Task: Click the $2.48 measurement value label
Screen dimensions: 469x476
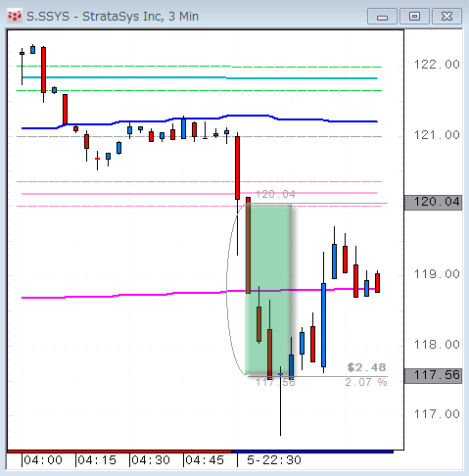Action: tap(367, 367)
